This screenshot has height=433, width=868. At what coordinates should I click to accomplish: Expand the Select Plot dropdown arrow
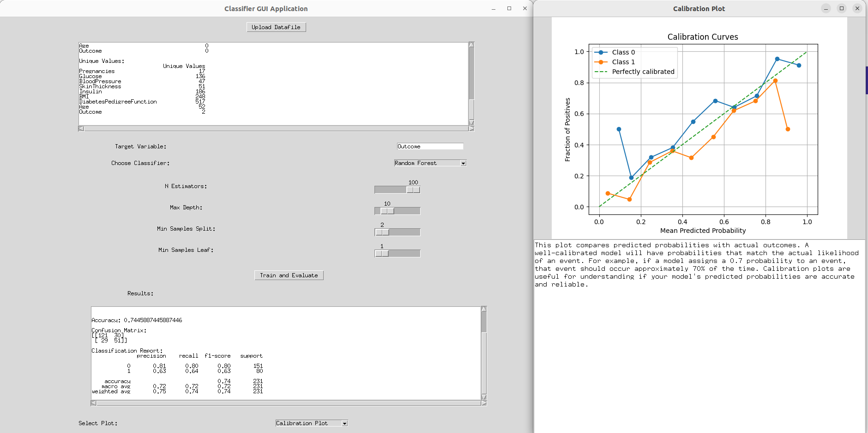point(344,423)
